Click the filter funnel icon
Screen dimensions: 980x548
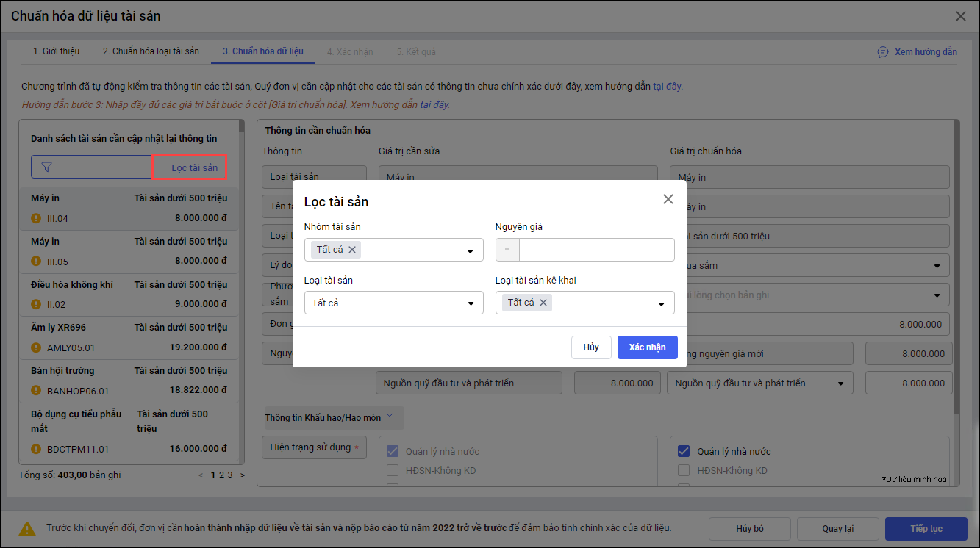(46, 167)
